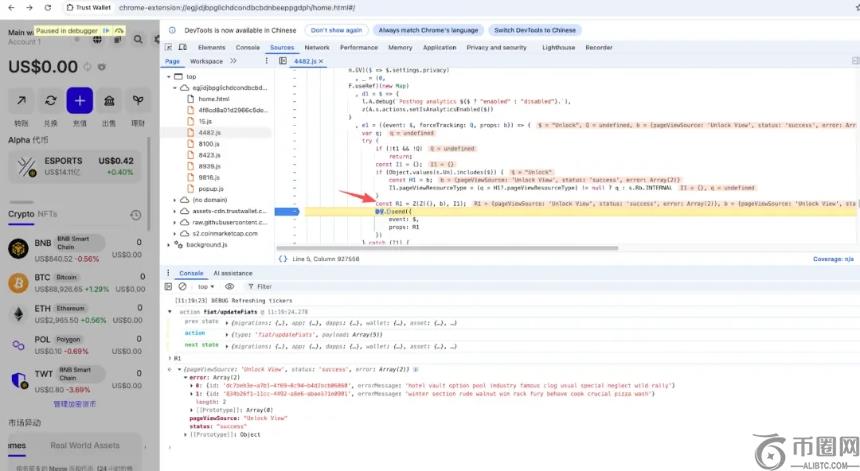Click the wallet search magnifier icon
The image size is (860, 471).
click(x=138, y=40)
